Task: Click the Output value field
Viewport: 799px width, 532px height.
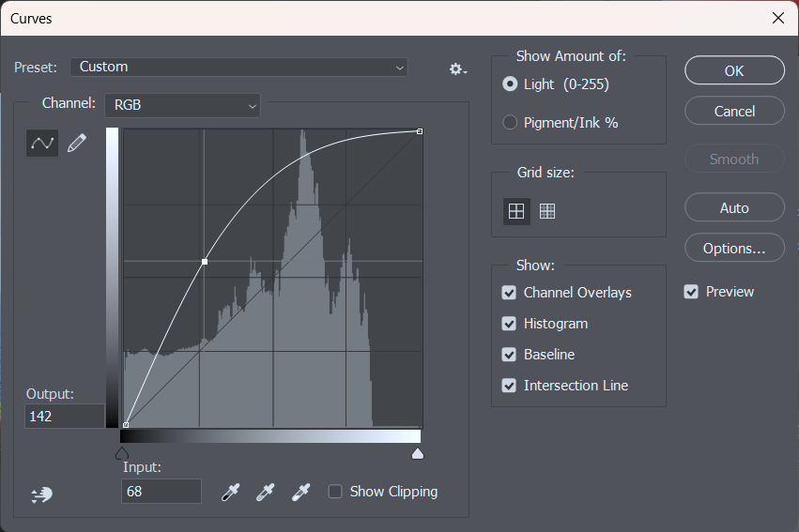Action: pyautogui.click(x=65, y=417)
